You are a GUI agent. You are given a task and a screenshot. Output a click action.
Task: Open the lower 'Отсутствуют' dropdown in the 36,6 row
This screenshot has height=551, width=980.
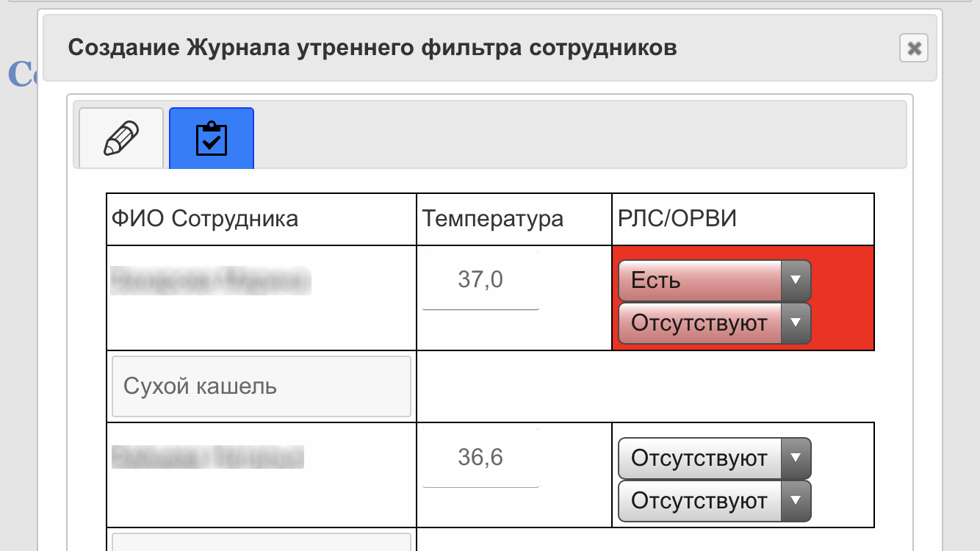click(715, 501)
